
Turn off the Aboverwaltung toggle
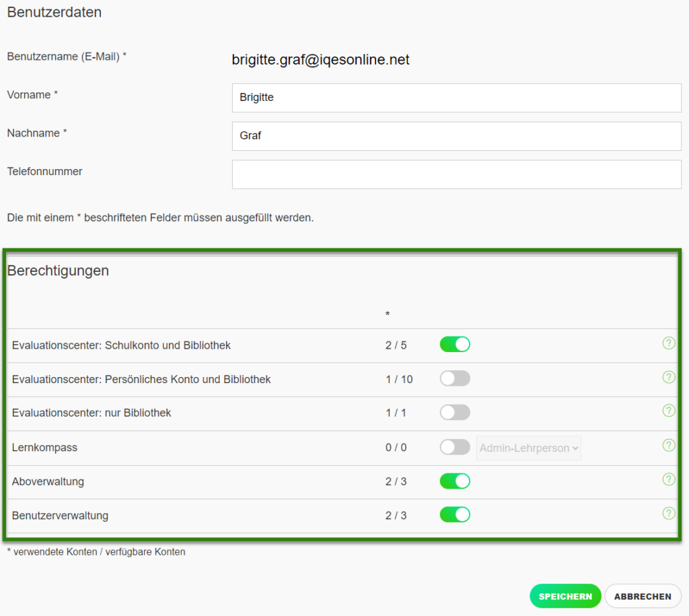pyautogui.click(x=455, y=481)
